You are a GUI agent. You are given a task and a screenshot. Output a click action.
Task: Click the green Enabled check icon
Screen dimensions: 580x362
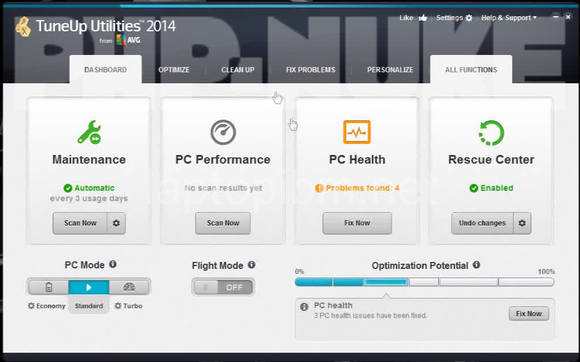[x=474, y=188]
